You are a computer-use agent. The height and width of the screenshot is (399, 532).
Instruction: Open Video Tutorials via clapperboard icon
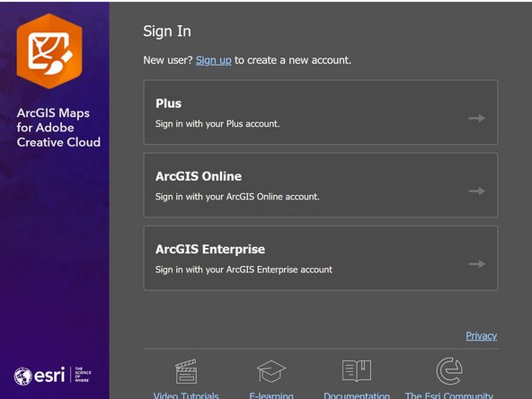[186, 371]
